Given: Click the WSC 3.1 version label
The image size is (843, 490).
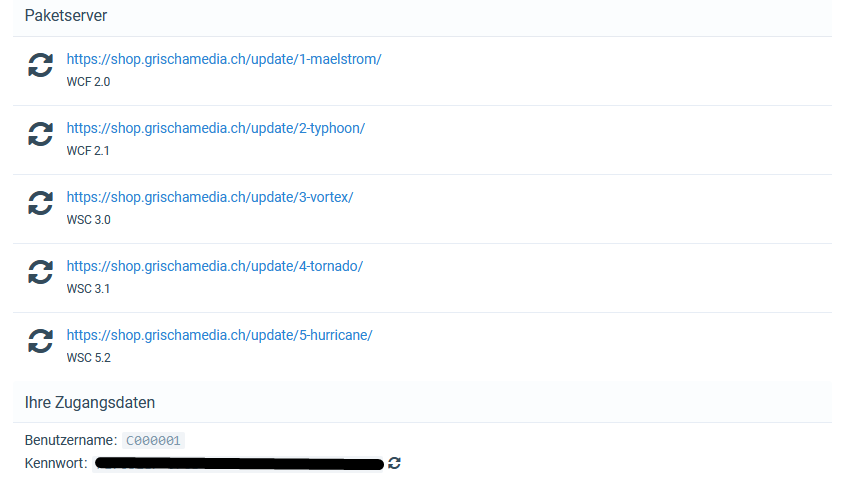Looking at the screenshot, I should click(x=88, y=288).
